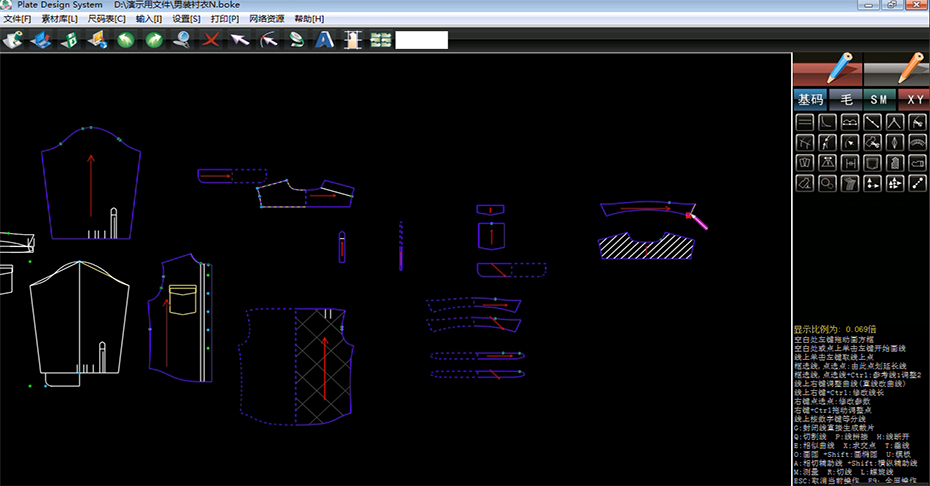The height and width of the screenshot is (486, 930).
Task: Toggle the 毛 seam allowance mode
Action: click(845, 99)
